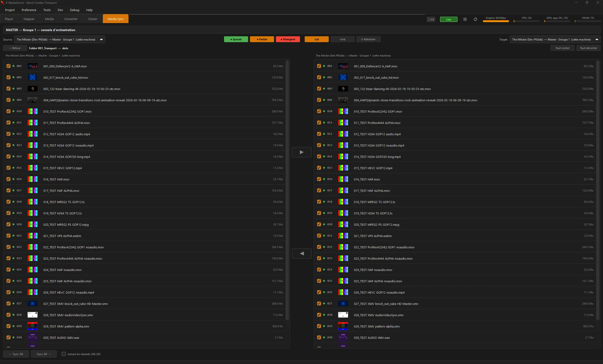Open the Target machine dropdown
603x364 pixels.
(555, 40)
